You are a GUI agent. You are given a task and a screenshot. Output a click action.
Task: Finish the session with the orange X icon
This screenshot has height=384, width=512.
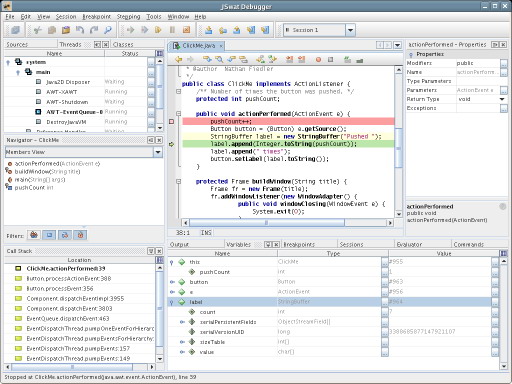point(186,30)
